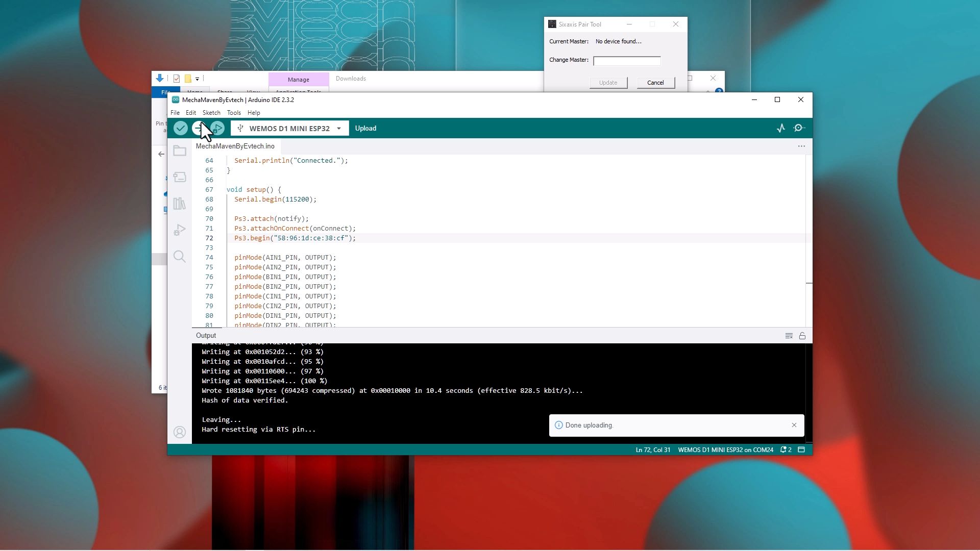Click the Verify checkmark button
Viewport: 980px width, 551px height.
coord(181,128)
